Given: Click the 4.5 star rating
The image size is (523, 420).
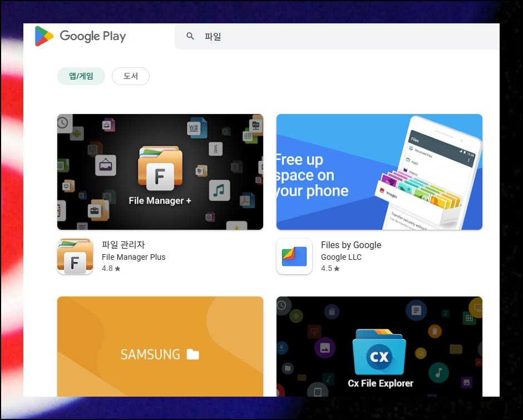Looking at the screenshot, I should coord(330,269).
